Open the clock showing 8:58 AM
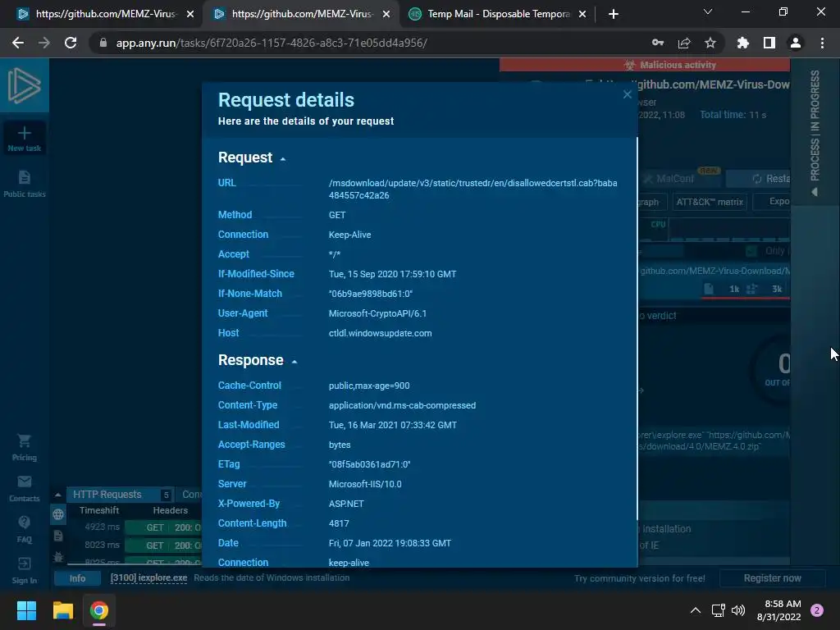 point(779,610)
